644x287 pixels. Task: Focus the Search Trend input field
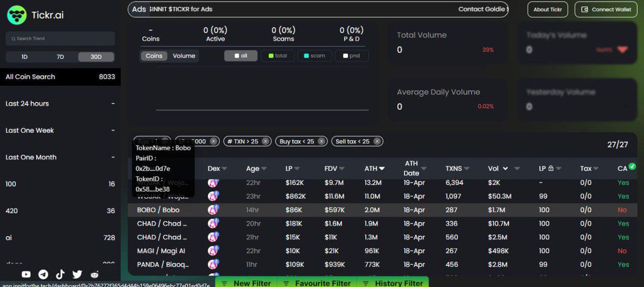[60, 39]
